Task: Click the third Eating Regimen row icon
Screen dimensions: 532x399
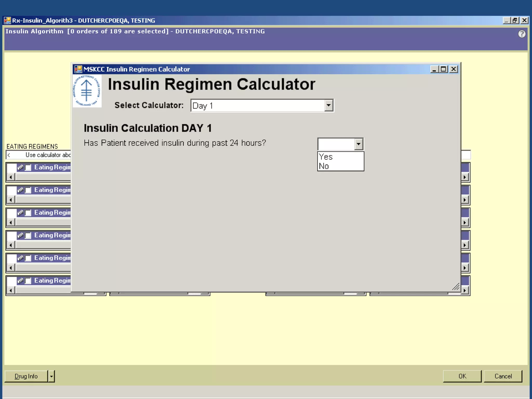Action: (21, 213)
